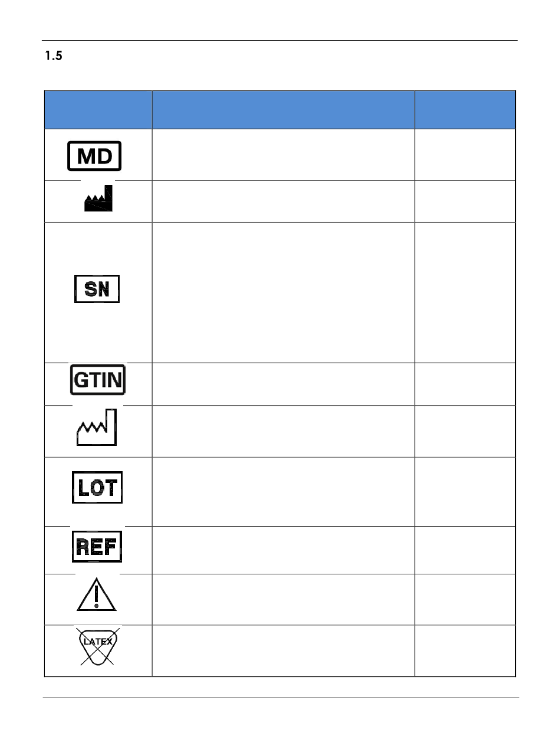Viewport: 560px width, 743px height.
Task: Click the description cell beside the LOT symbol
Action: pyautogui.click(x=284, y=492)
